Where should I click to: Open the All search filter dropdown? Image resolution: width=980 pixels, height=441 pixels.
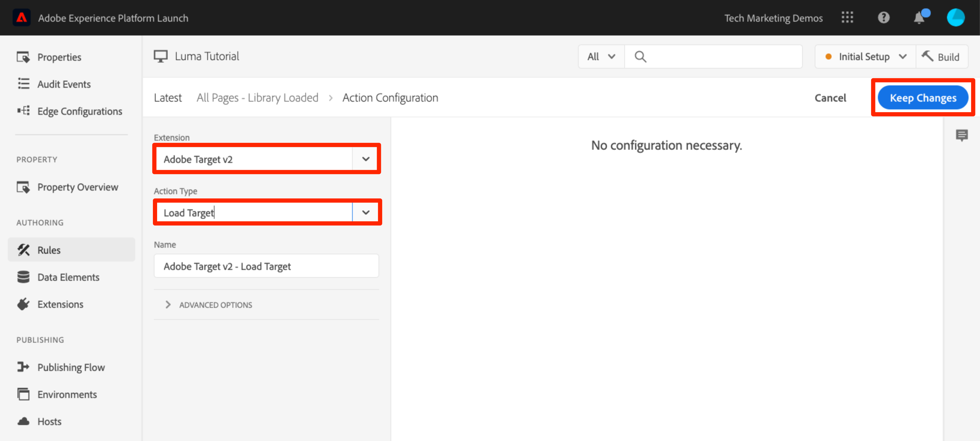(x=601, y=57)
